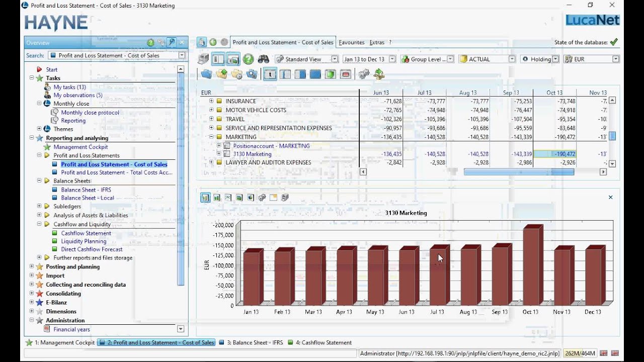The height and width of the screenshot is (362, 644).
Task: Open the Favourites menu
Action: [352, 43]
